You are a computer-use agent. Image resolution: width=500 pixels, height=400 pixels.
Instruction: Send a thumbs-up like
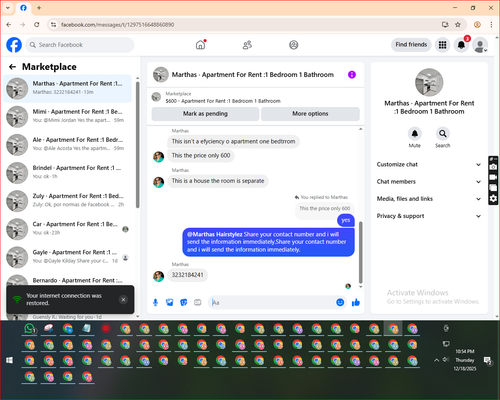(356, 302)
